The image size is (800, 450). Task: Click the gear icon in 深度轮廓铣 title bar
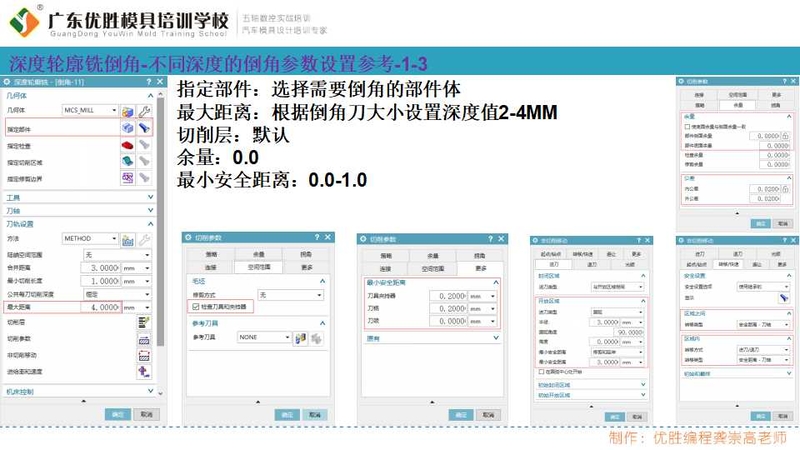[7, 82]
